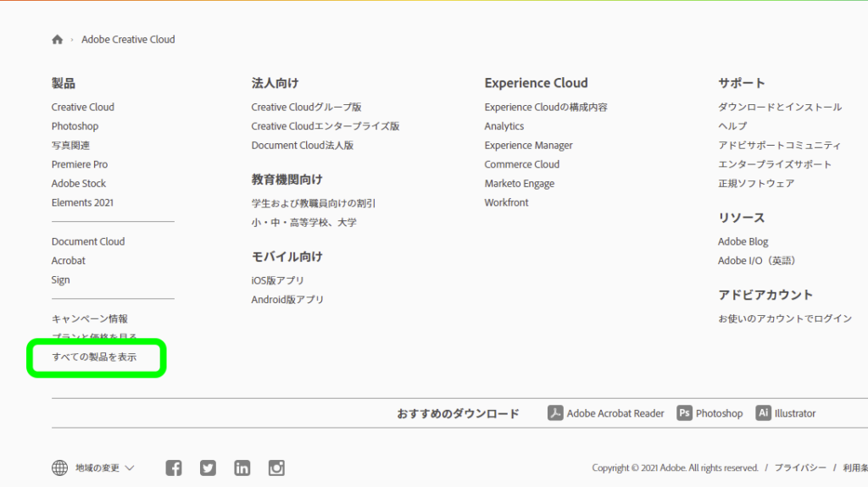The image size is (868, 487).
Task: Click the アドビアカウント heading
Action: (765, 295)
